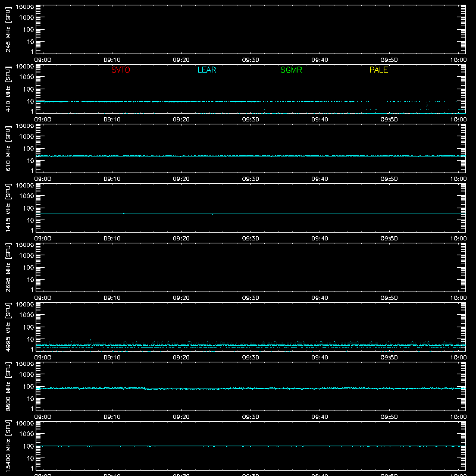The width and height of the screenshot is (476, 476).
Task: Select the 410 MHz [SFU] axis title
Action: click(x=8, y=89)
